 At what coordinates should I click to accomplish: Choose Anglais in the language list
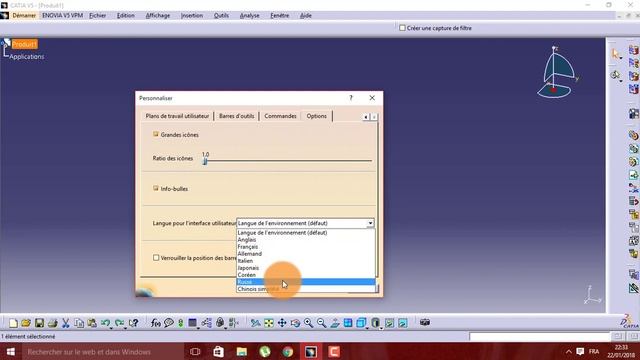(305, 240)
